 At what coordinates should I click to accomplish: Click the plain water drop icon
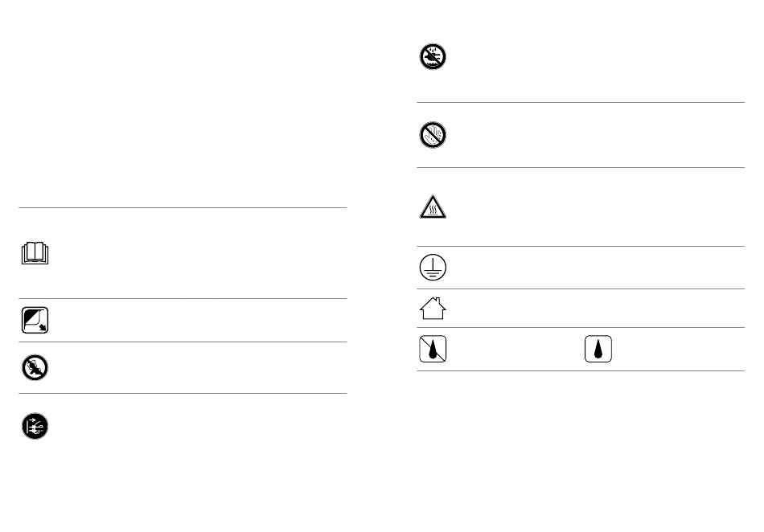[598, 349]
